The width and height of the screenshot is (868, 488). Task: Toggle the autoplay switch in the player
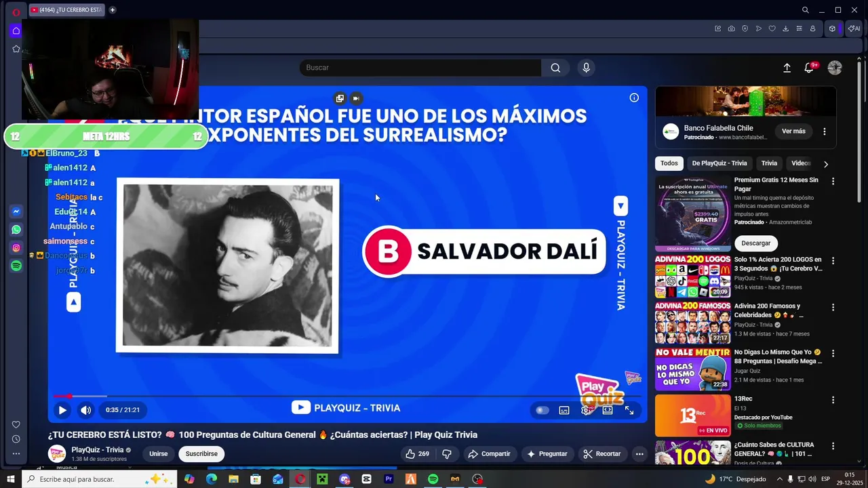tap(542, 410)
